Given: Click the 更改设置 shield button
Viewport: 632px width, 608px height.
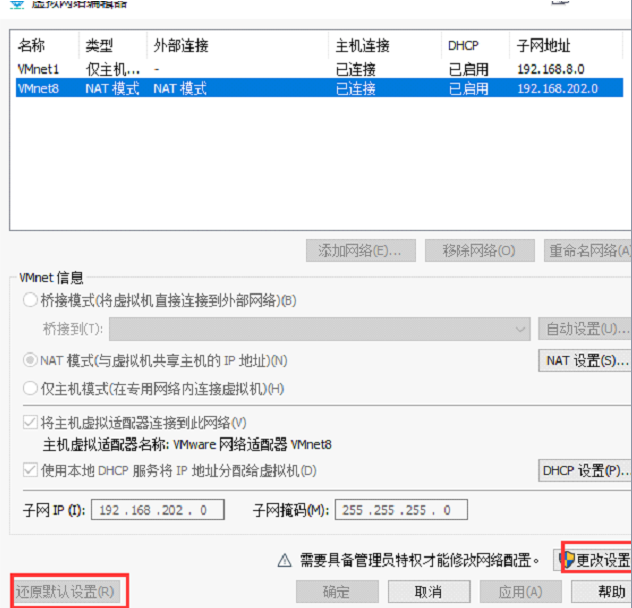Looking at the screenshot, I should (x=592, y=560).
